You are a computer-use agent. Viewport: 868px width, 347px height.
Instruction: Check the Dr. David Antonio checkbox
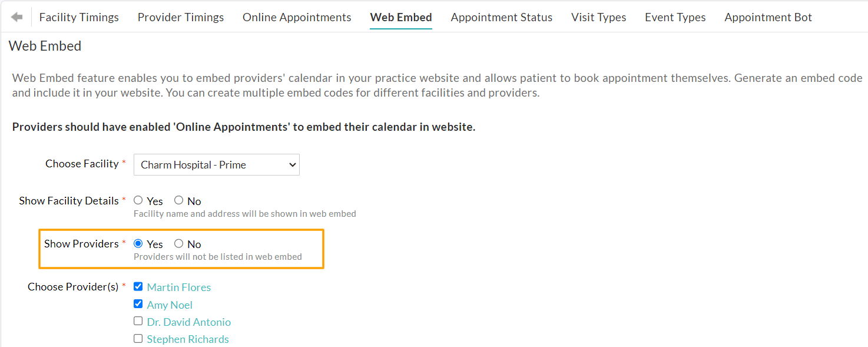point(138,321)
